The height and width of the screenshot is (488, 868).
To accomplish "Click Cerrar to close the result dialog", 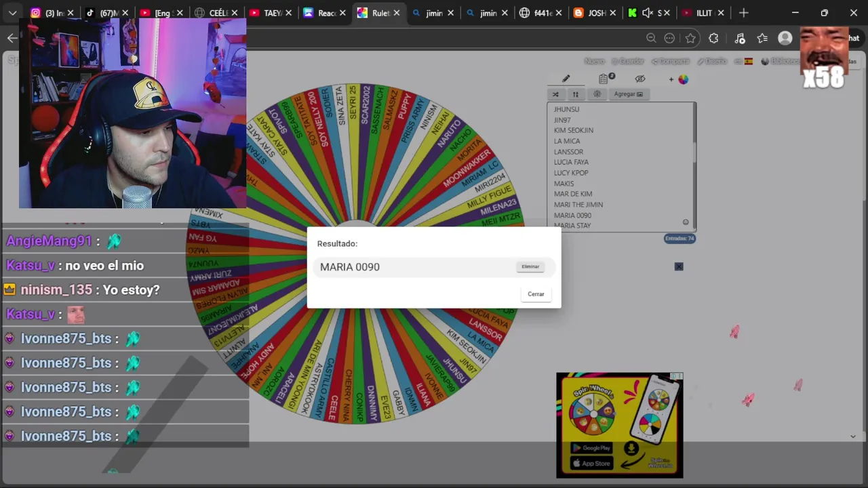I will tap(536, 294).
